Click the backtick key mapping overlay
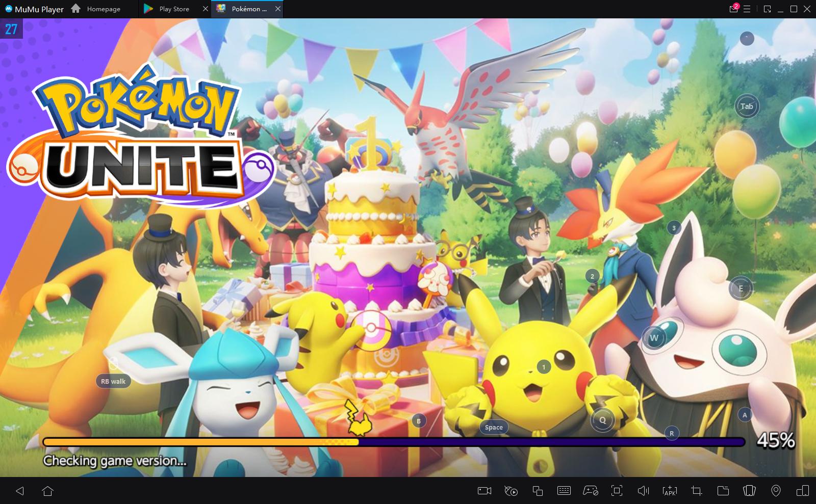Screen dimensions: 816x504 coord(747,38)
